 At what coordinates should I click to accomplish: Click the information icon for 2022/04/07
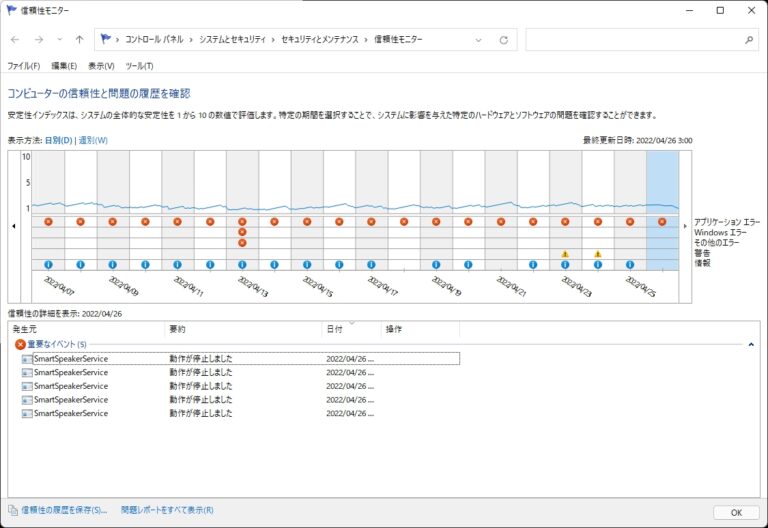click(48, 265)
